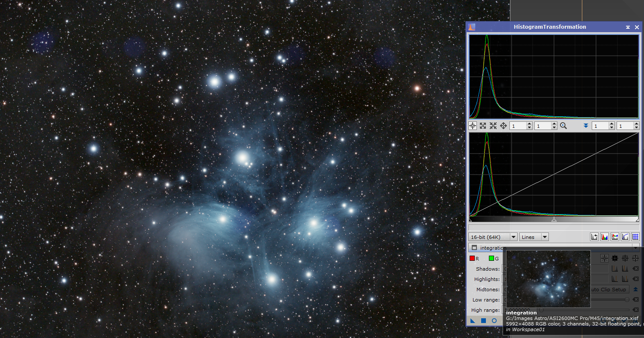Image resolution: width=644 pixels, height=338 pixels.
Task: Toggle the blue double-down-arrow output histogram icon
Action: coord(586,126)
